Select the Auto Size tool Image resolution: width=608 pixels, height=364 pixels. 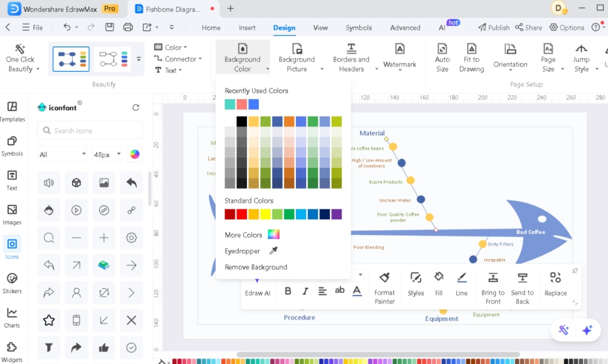point(442,58)
